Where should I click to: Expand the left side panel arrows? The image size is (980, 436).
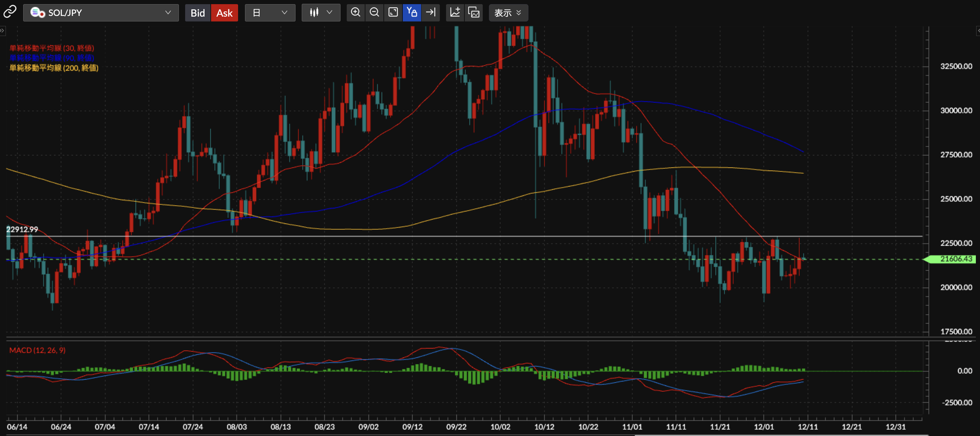[x=2, y=30]
